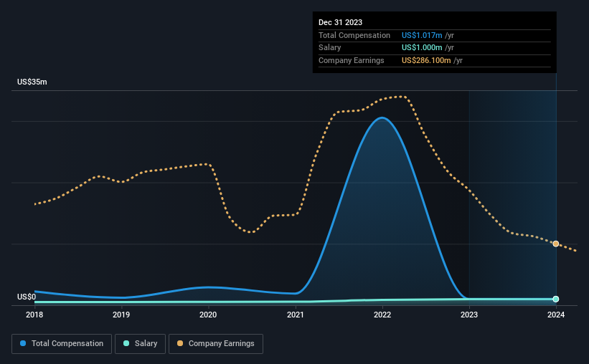Viewport: 589px width, 364px height.
Task: Click the 2020 x-axis label
Action: pos(208,315)
